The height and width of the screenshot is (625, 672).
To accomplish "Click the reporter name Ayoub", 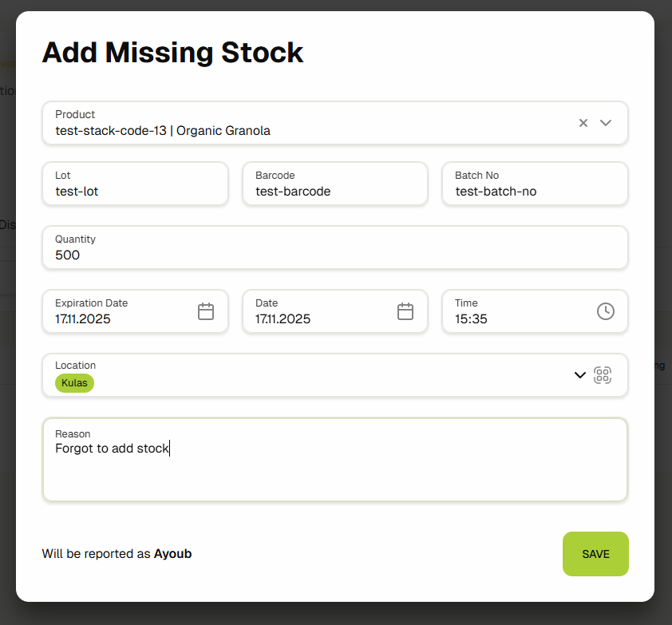I will 172,554.
